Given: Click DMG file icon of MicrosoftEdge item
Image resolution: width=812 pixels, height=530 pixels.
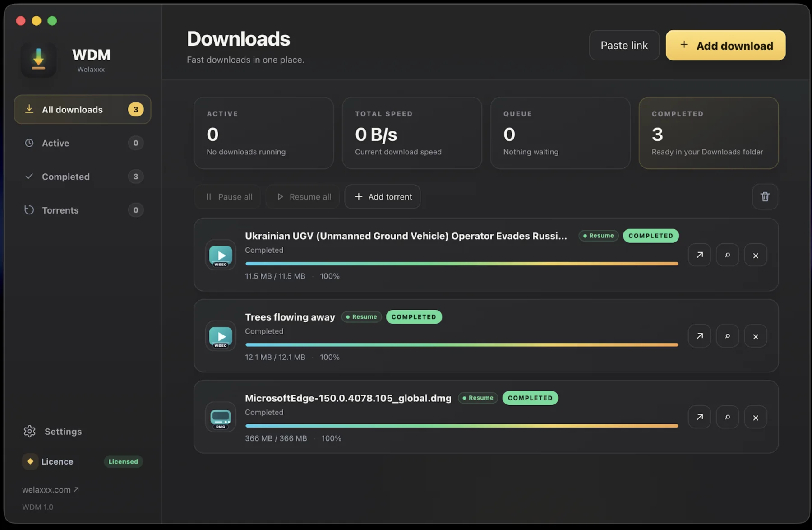Looking at the screenshot, I should [221, 417].
